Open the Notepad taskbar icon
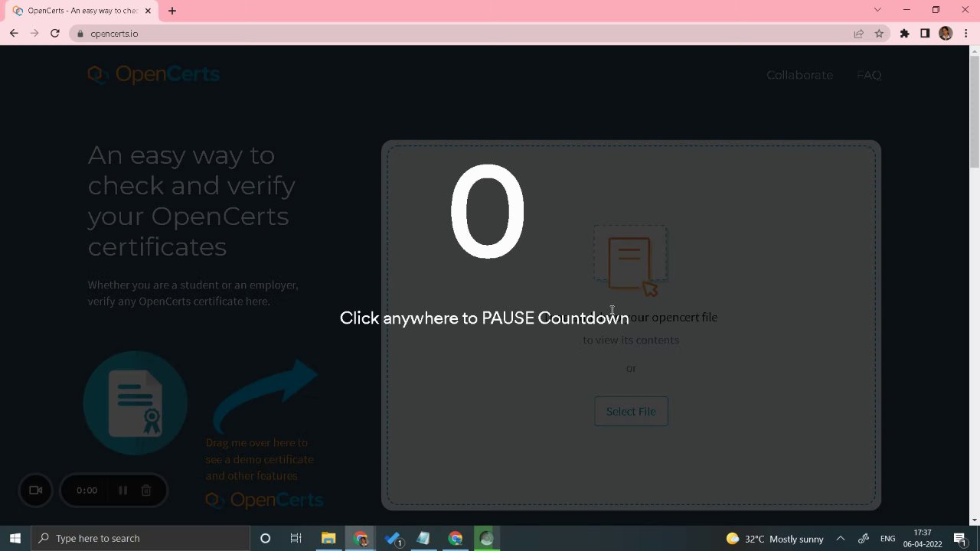This screenshot has width=980, height=551. click(x=423, y=539)
